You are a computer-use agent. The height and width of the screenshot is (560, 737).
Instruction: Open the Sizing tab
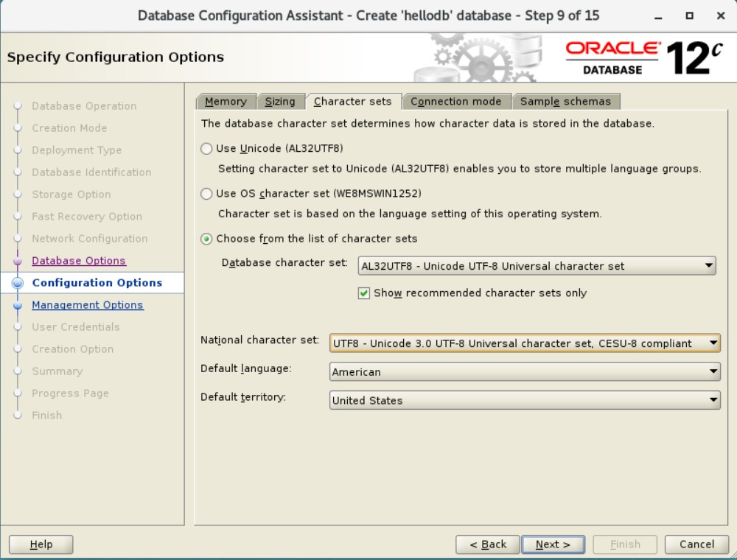tap(280, 102)
